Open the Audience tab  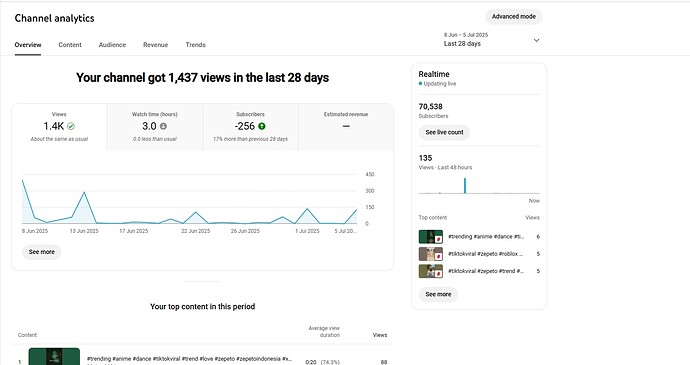(112, 45)
